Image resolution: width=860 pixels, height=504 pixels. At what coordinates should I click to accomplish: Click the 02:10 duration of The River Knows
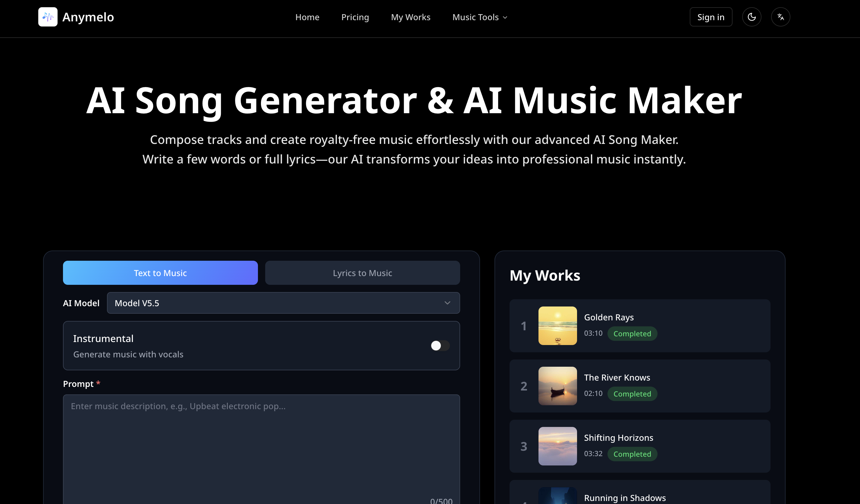click(x=593, y=394)
